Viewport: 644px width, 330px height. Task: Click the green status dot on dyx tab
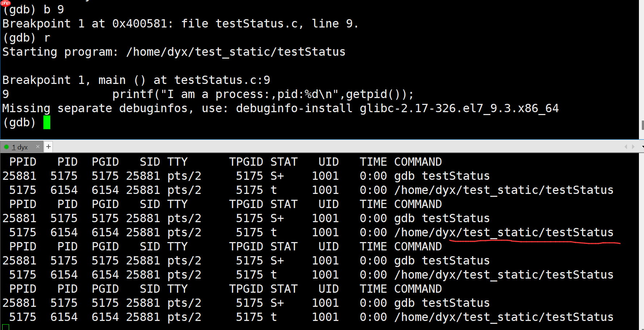(6, 147)
